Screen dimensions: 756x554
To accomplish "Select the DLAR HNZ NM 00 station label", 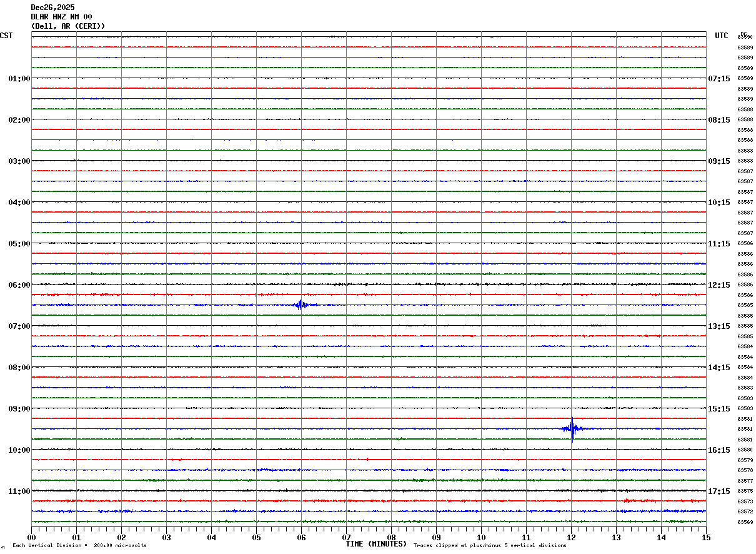I will click(x=61, y=17).
